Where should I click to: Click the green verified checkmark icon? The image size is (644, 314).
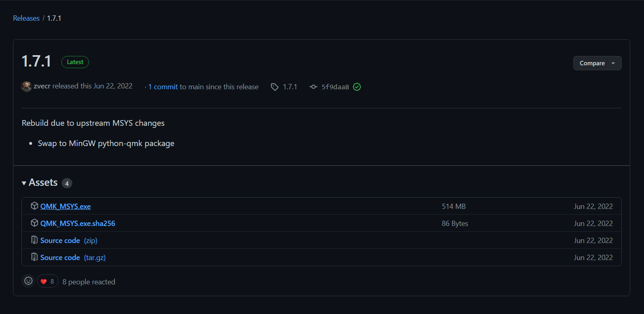pyautogui.click(x=357, y=87)
